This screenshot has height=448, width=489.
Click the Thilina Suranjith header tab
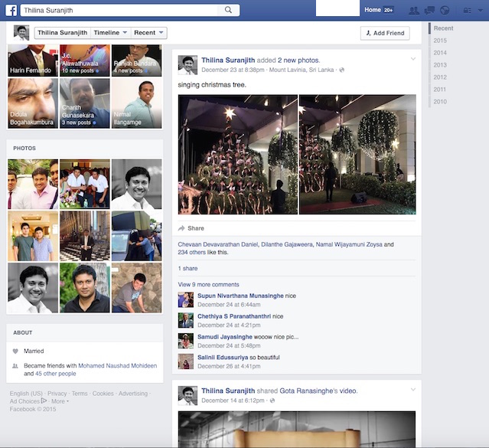pos(63,33)
